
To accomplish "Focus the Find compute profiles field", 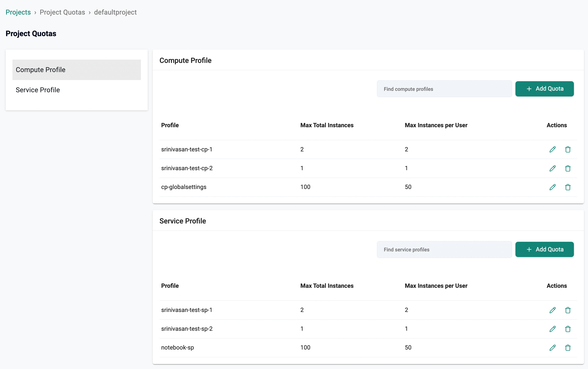I will 444,89.
